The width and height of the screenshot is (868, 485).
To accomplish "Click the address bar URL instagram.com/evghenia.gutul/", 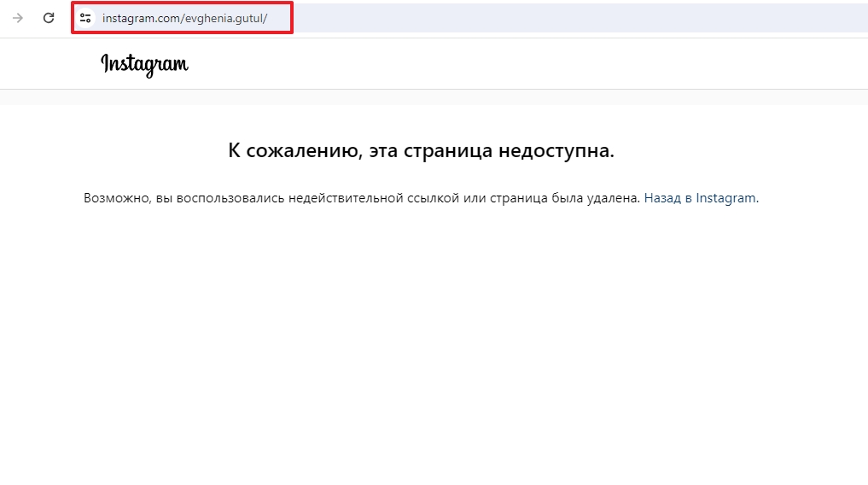I will click(184, 18).
